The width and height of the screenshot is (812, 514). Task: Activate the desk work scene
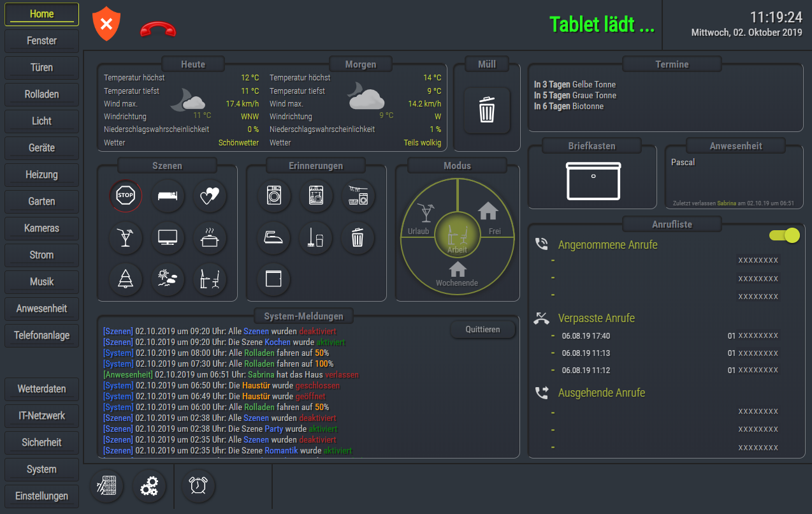point(210,280)
